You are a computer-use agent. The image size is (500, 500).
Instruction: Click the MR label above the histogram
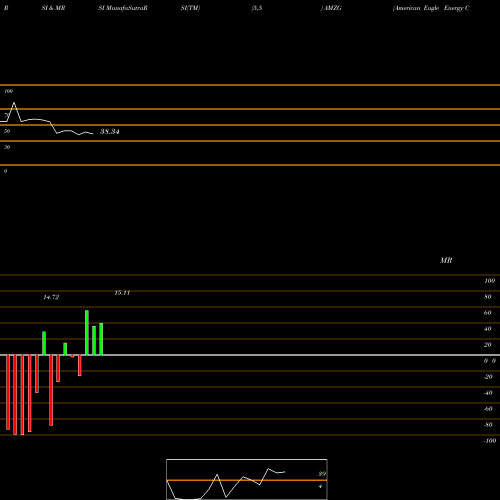pyautogui.click(x=446, y=260)
